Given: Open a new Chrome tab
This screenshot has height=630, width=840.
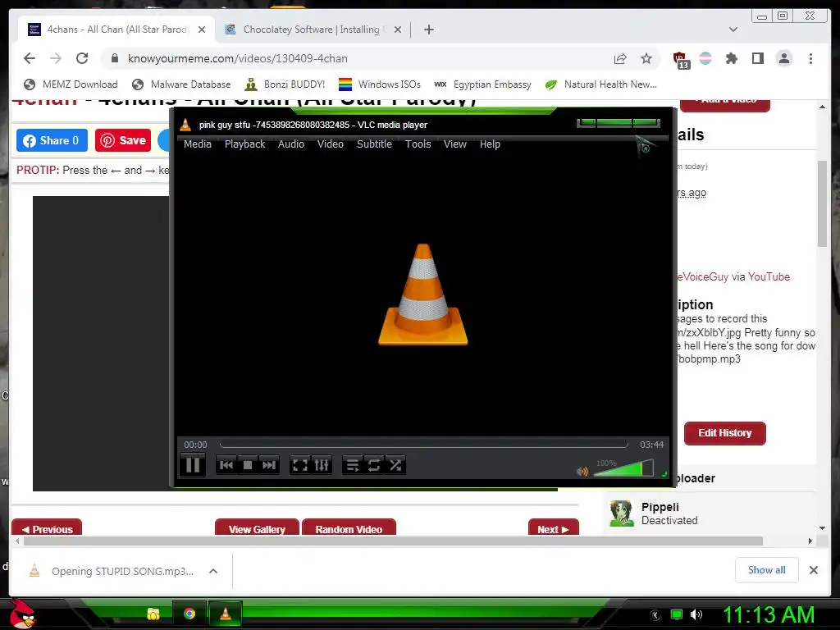Looking at the screenshot, I should [429, 30].
